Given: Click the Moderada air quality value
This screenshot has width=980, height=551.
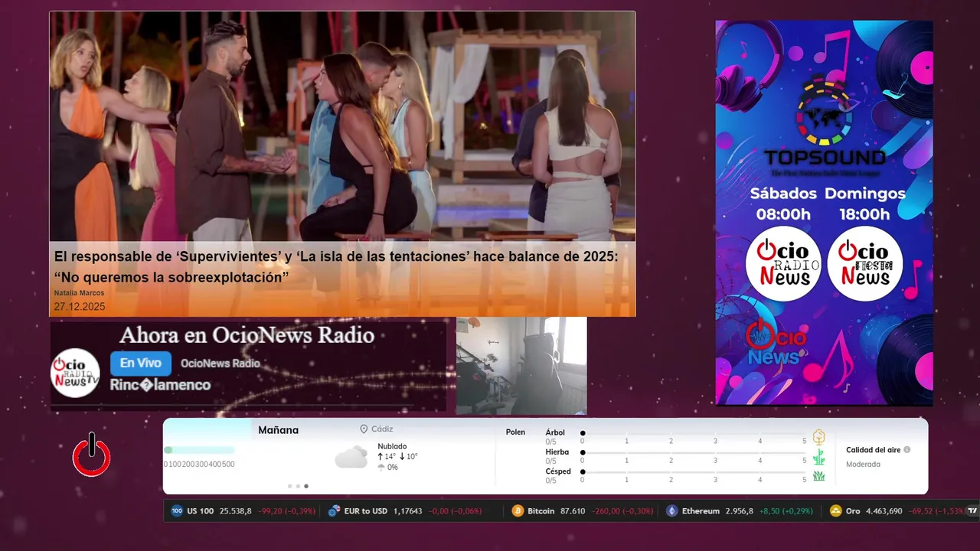Looking at the screenshot, I should click(863, 464).
